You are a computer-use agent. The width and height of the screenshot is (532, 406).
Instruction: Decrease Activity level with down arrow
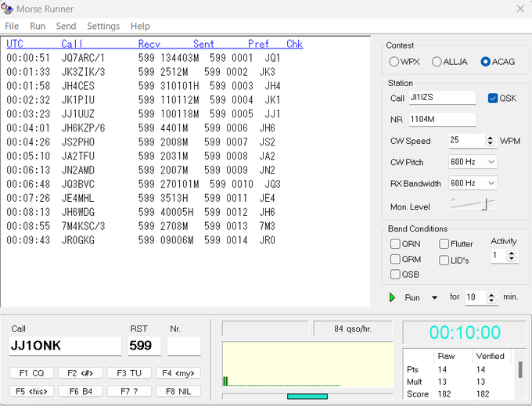(512, 258)
